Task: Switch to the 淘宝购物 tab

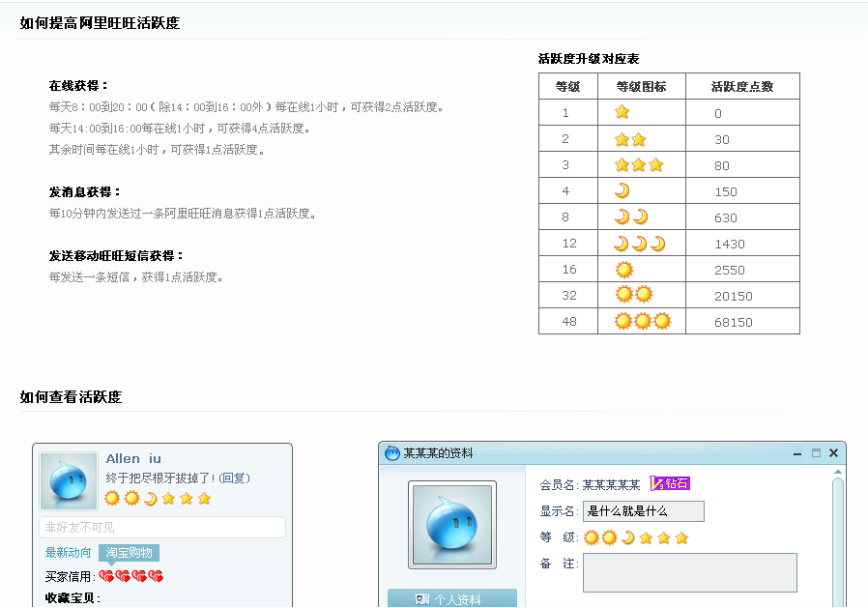Action: coord(130,554)
